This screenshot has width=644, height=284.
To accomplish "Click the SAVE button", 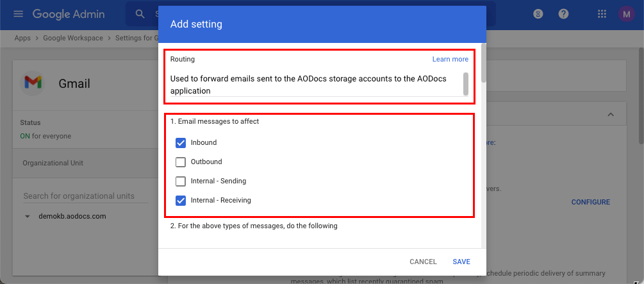I will click(x=461, y=262).
